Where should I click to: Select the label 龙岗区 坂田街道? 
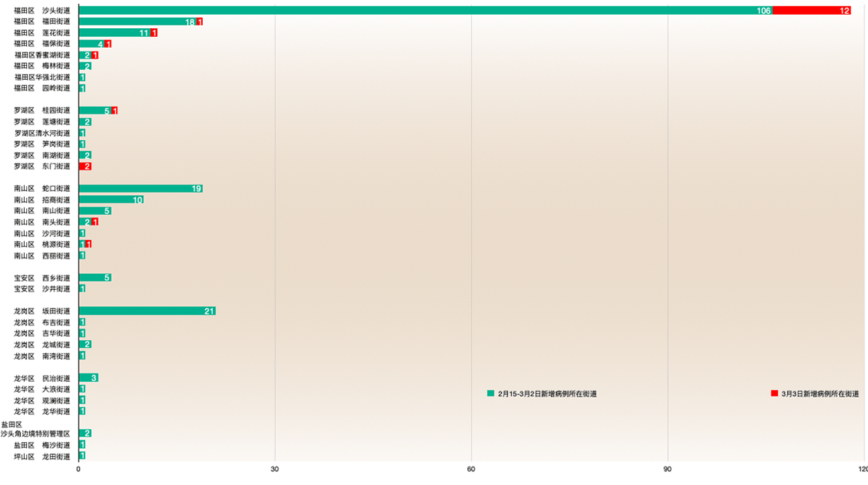coord(42,311)
